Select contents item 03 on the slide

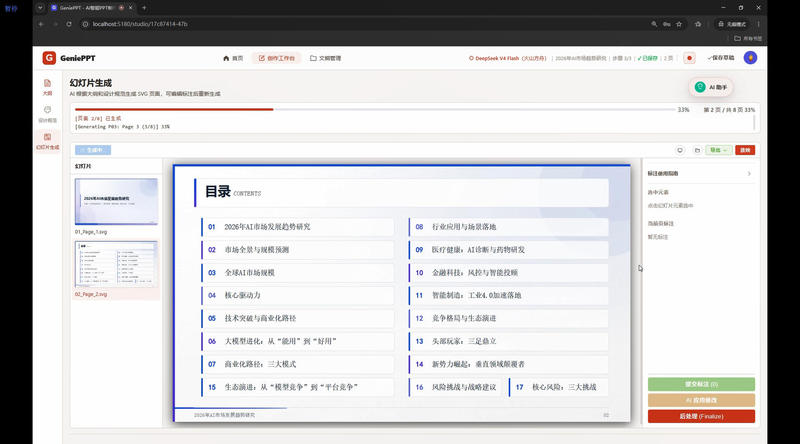297,273
